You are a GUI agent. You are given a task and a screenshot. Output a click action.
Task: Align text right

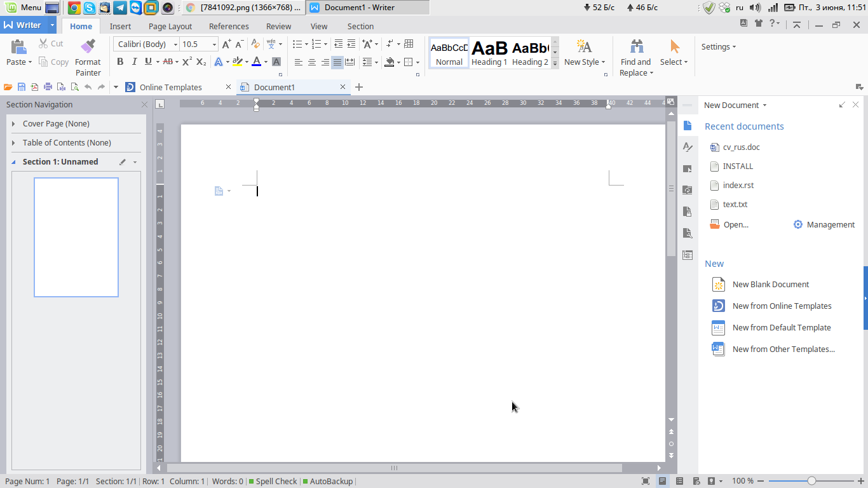(x=325, y=62)
